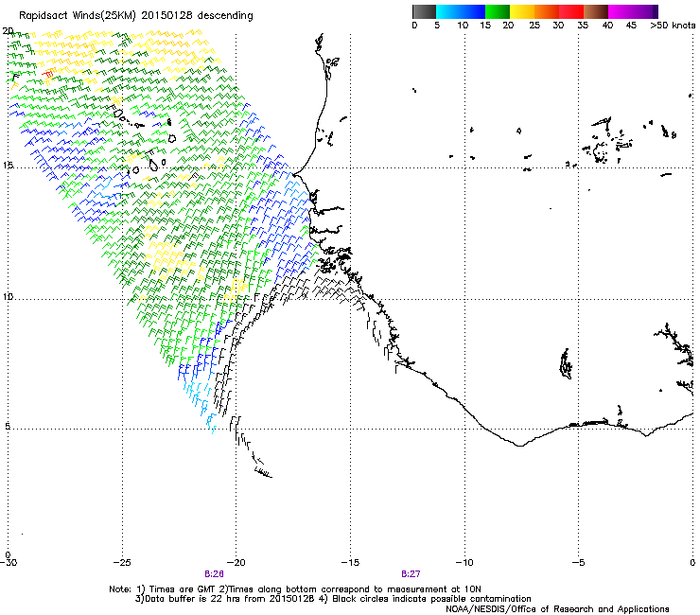Click the '-10' longitude axis label
The image size is (700, 615).
(x=464, y=563)
